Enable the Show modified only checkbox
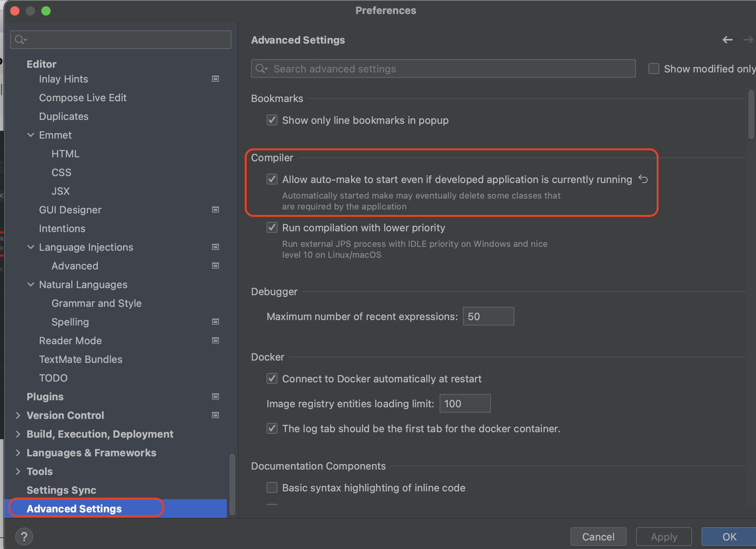Viewport: 756px width, 549px height. pyautogui.click(x=654, y=69)
